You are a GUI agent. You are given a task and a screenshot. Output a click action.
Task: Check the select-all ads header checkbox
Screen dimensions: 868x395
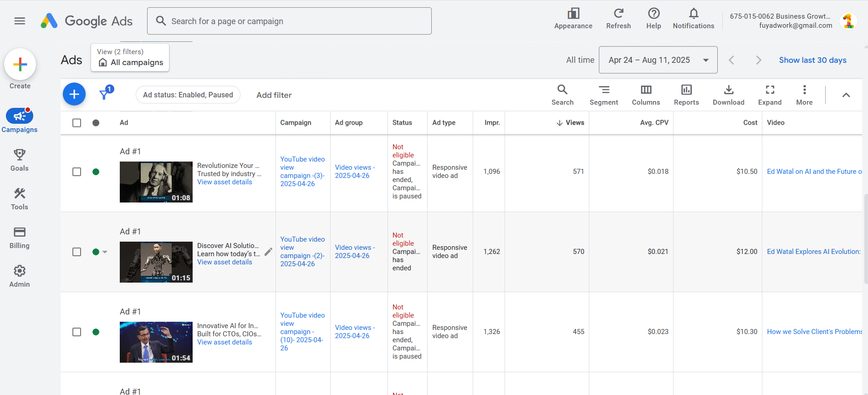pyautogui.click(x=77, y=123)
